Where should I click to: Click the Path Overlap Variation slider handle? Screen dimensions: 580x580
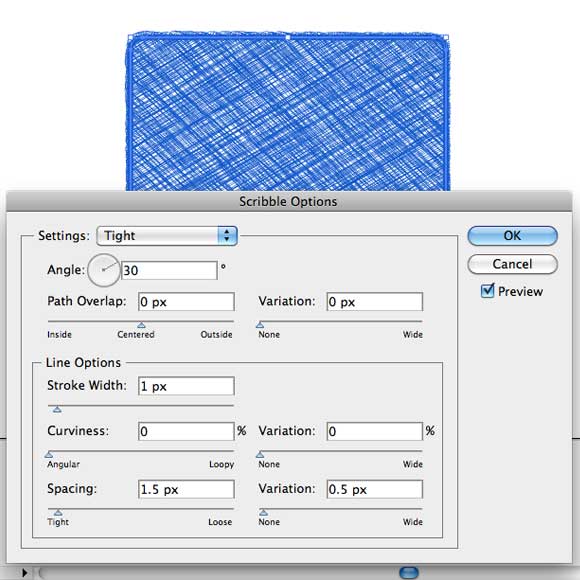[x=260, y=325]
